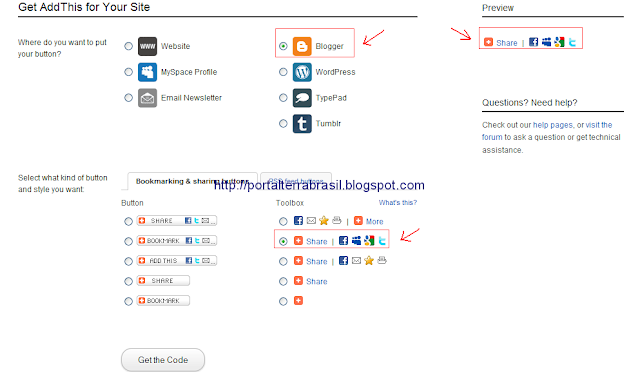The width and height of the screenshot is (640, 372).
Task: Open the What's this? link
Action: 398,203
